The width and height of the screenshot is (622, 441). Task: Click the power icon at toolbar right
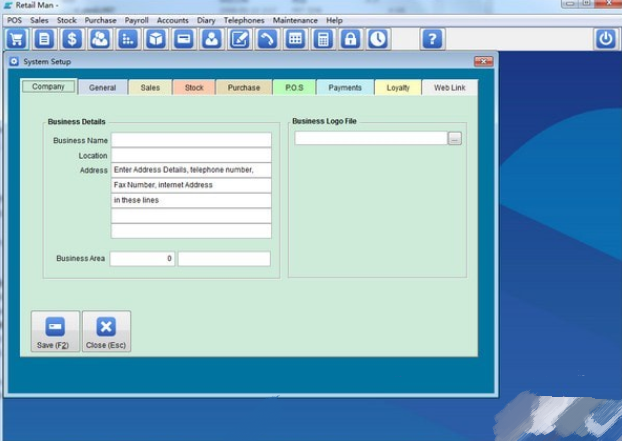[x=606, y=39]
